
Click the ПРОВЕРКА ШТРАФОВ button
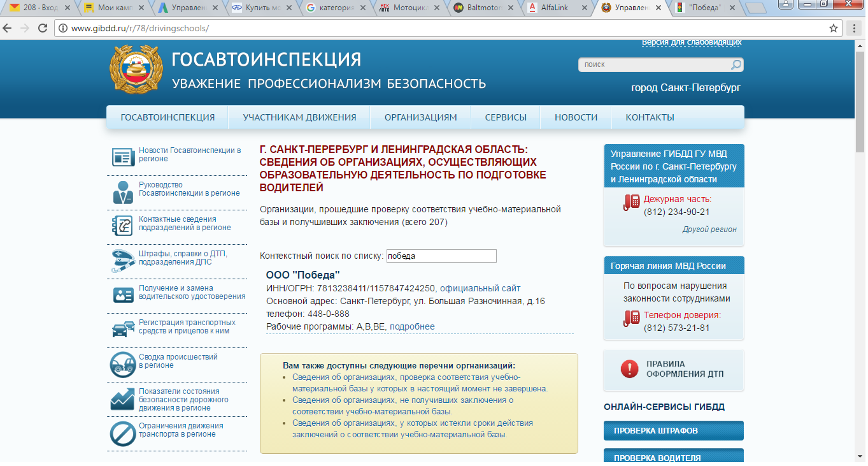(673, 431)
